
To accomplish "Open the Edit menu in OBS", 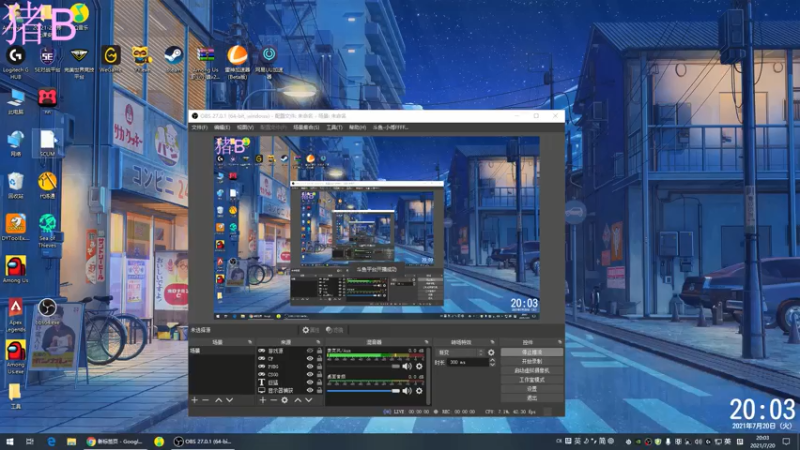I will pos(222,128).
